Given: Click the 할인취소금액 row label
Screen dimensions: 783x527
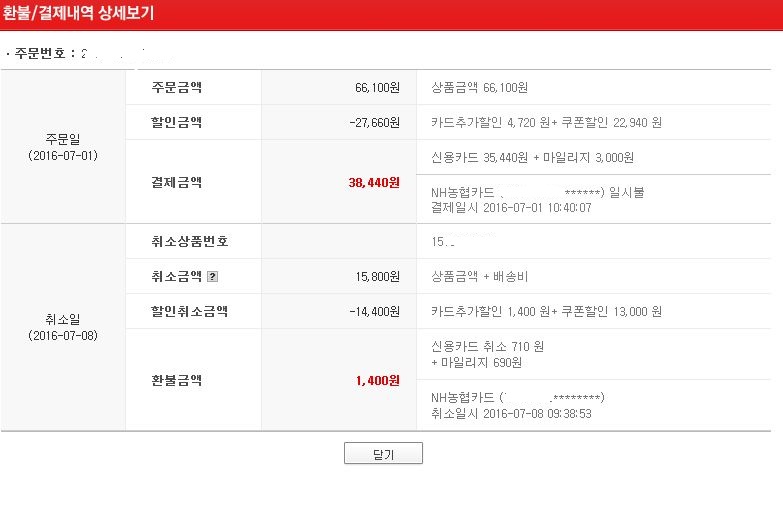Looking at the screenshot, I should tap(189, 312).
